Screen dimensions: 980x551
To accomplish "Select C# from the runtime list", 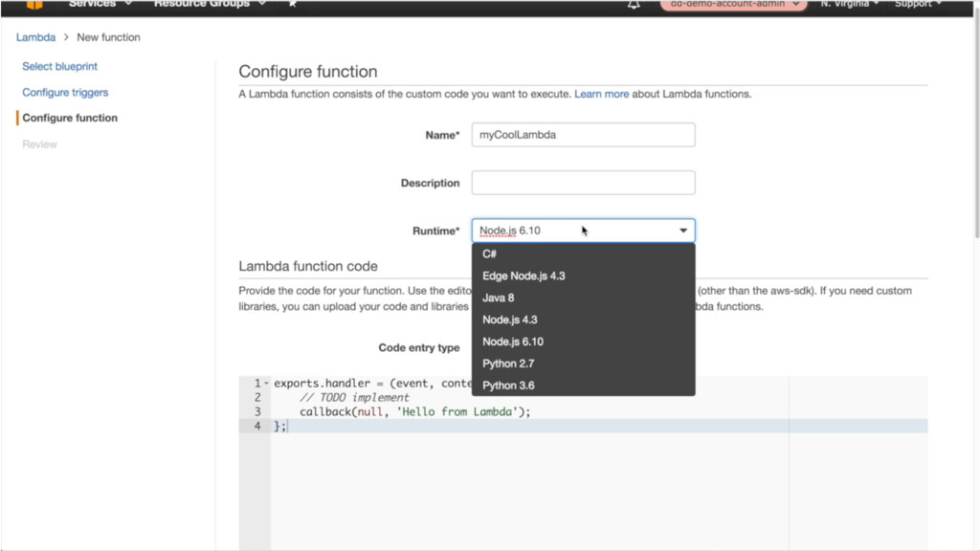I will click(x=490, y=253).
